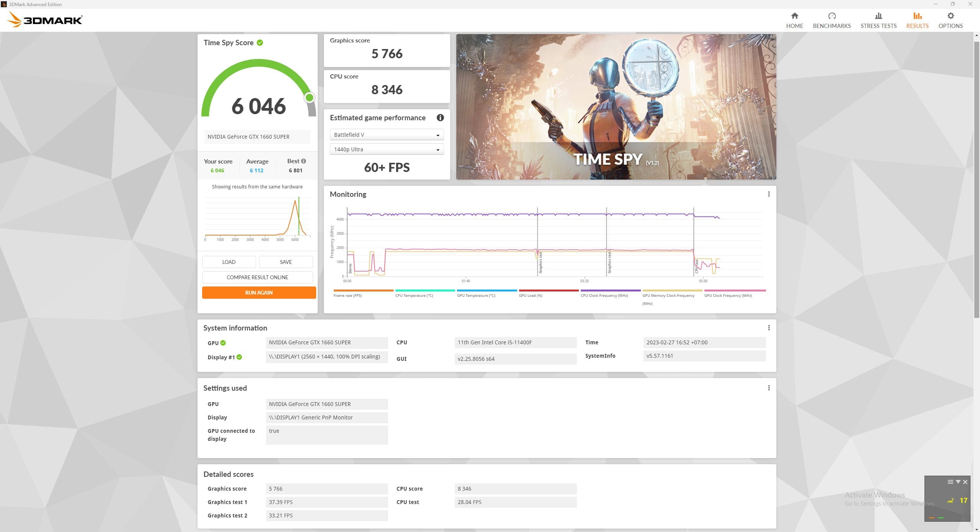Click the orange RUN AGAIN button

[x=259, y=293]
